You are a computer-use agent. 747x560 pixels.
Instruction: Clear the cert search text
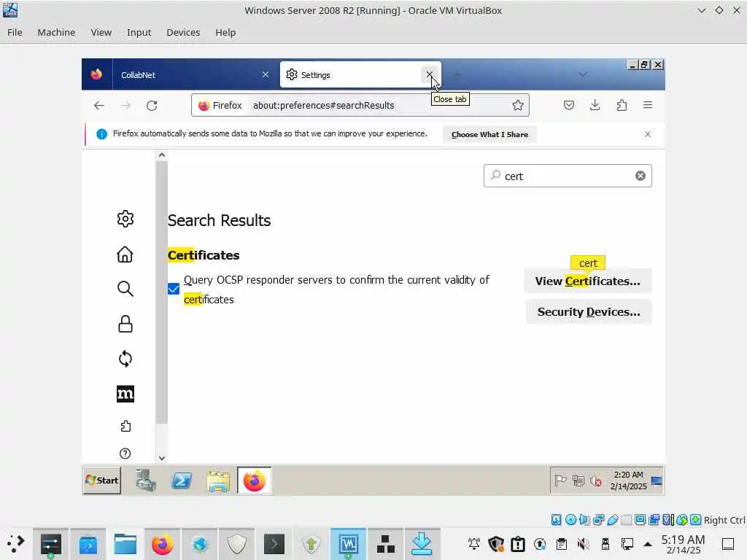point(640,176)
